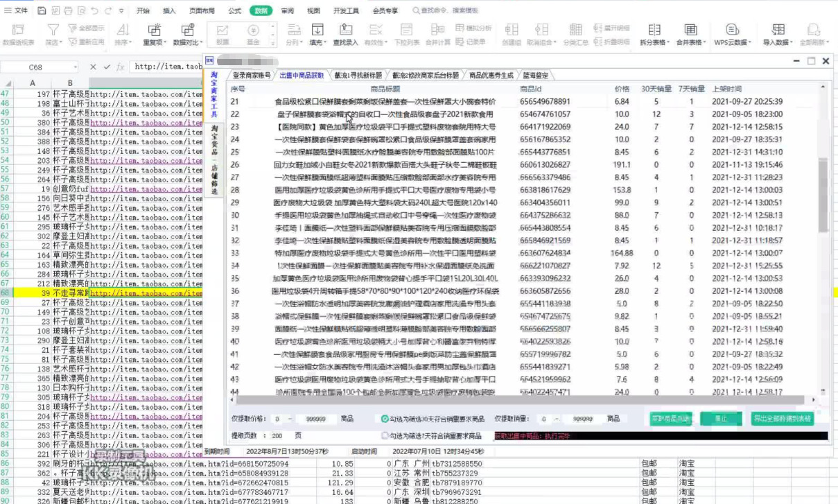Image resolution: width=838 pixels, height=504 pixels.
Task: Switch to the 开发工具 ribbon tab
Action: [346, 10]
